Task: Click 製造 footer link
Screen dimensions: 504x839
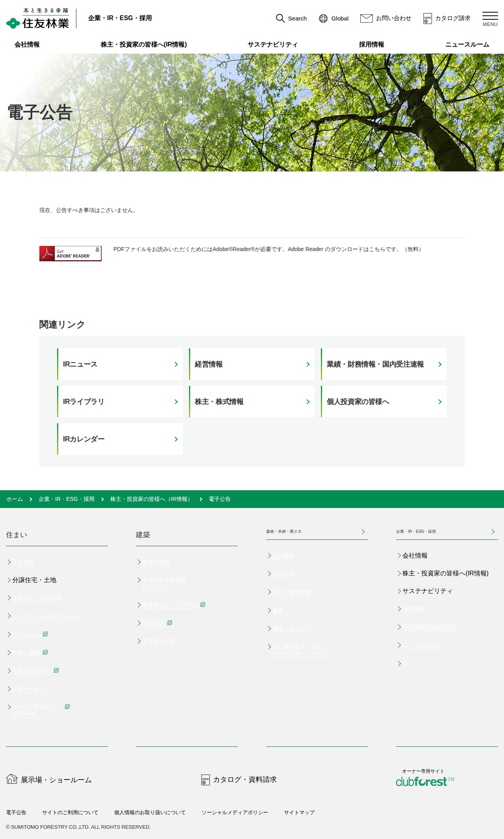Action: pos(278,610)
